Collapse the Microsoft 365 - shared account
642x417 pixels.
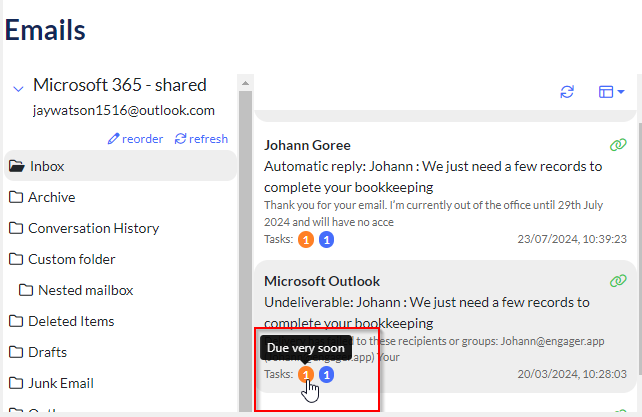[x=17, y=87]
